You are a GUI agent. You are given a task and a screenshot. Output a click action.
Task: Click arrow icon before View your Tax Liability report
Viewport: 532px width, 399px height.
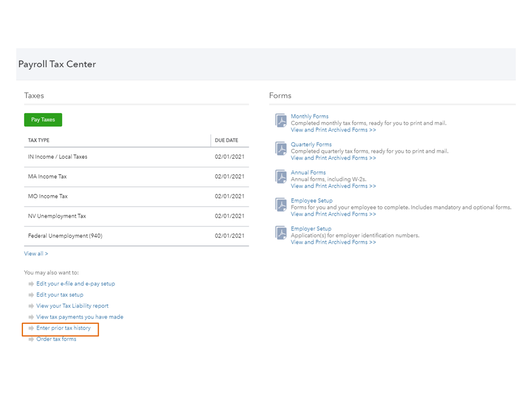coord(31,306)
